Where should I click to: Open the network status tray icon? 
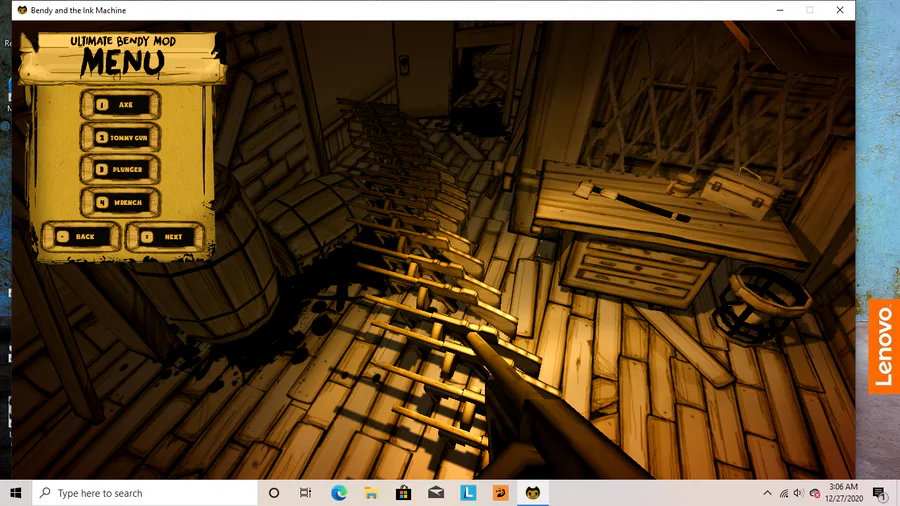tap(783, 493)
